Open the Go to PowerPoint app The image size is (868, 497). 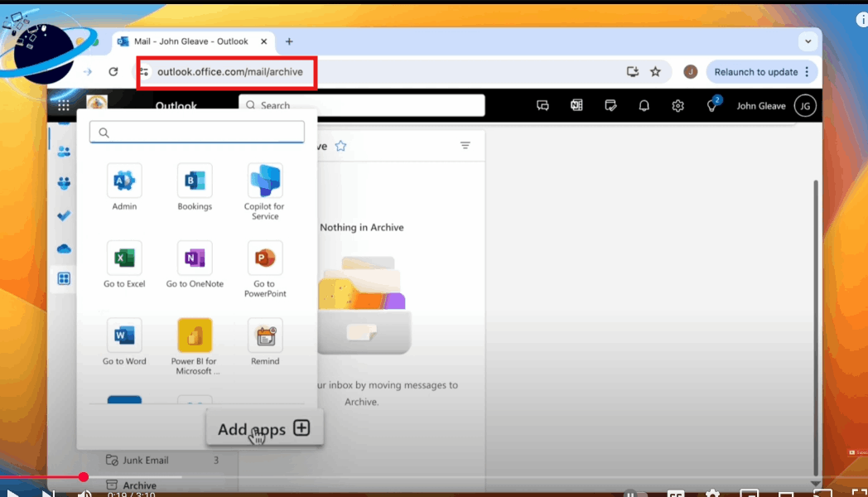click(264, 265)
